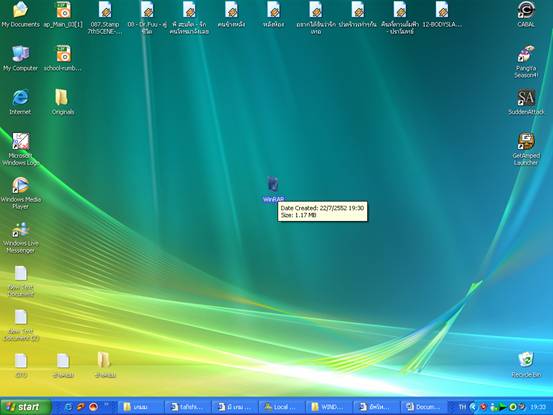Switch to the first folder taskbar button
553x415 pixels.
[x=140, y=407]
